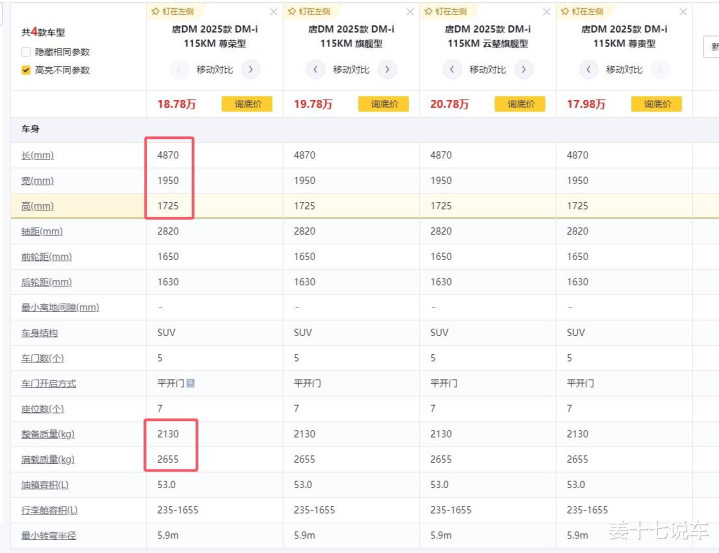Click the 17.98万 price

click(x=586, y=104)
